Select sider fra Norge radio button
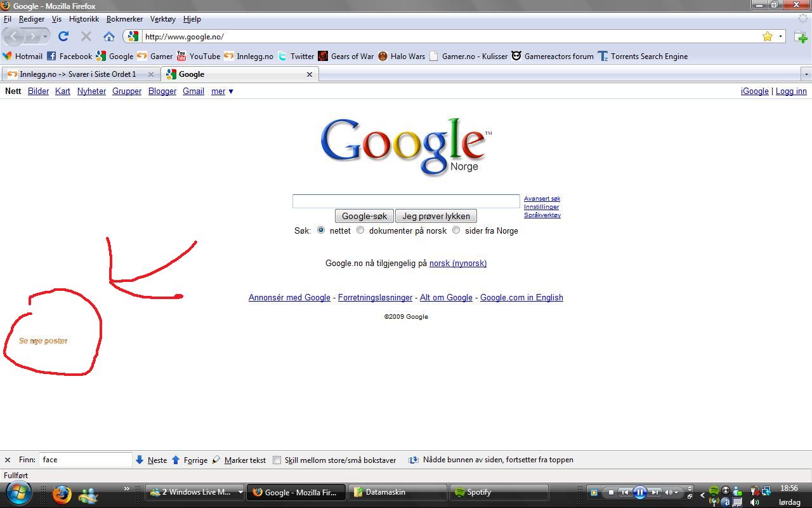Viewport: 812px width, 508px height. (456, 230)
